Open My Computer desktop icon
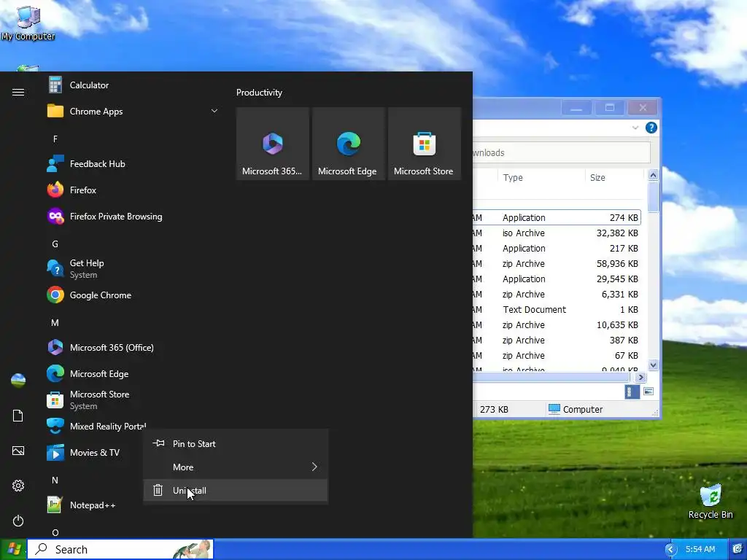This screenshot has height=560, width=747. (x=28, y=23)
